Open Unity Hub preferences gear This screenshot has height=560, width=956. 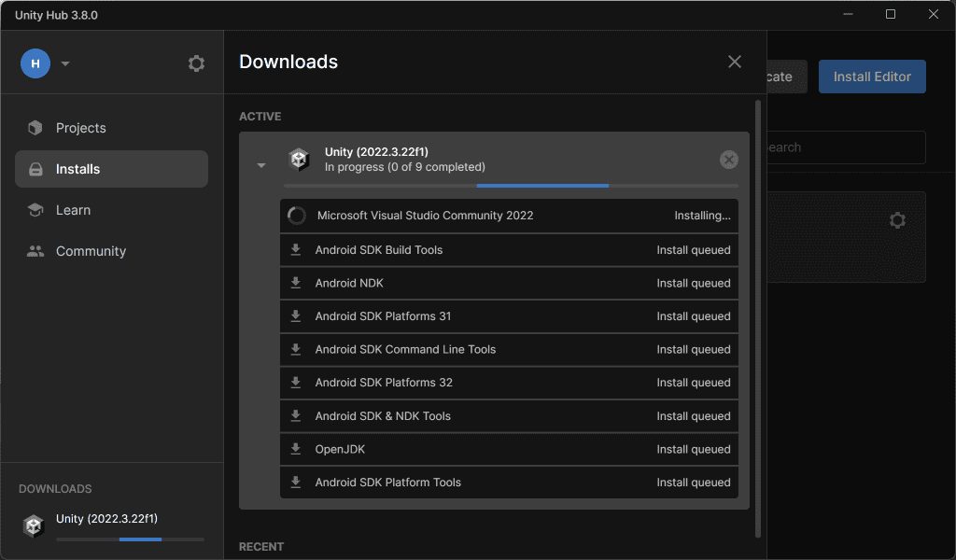point(196,63)
